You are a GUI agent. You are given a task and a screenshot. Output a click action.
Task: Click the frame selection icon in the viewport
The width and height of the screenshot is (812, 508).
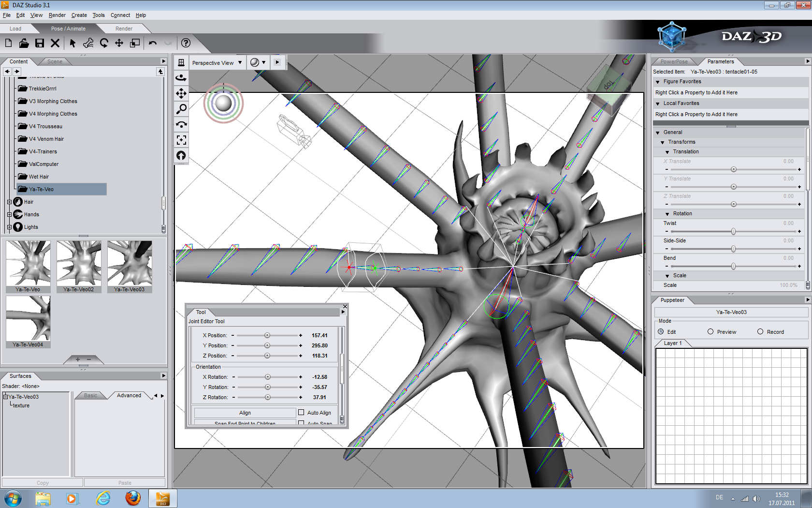(181, 140)
